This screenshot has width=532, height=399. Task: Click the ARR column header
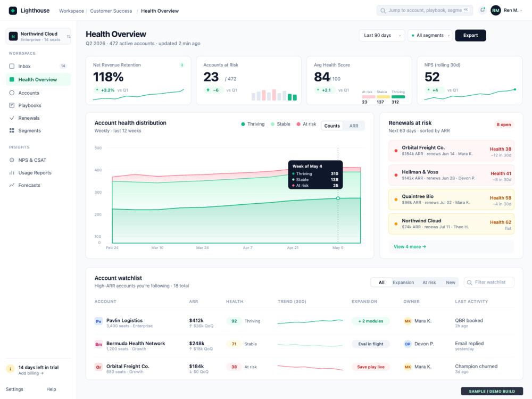coord(194,301)
